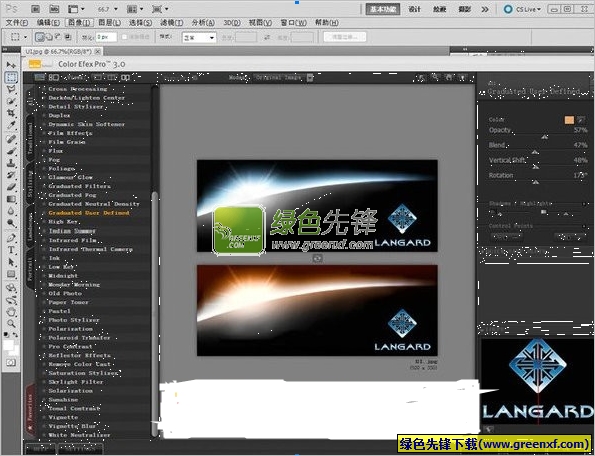Switch to the Stylizing filter category tab
The height and width of the screenshot is (456, 595).
(x=30, y=184)
